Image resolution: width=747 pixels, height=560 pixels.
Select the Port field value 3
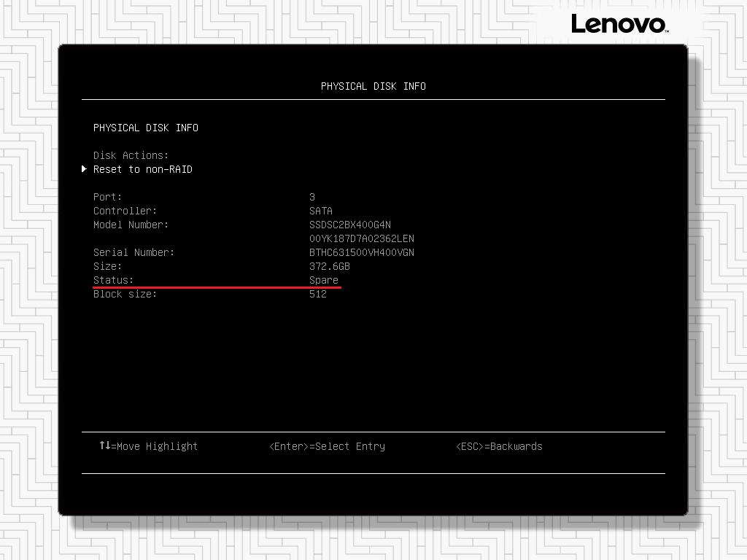[312, 196]
